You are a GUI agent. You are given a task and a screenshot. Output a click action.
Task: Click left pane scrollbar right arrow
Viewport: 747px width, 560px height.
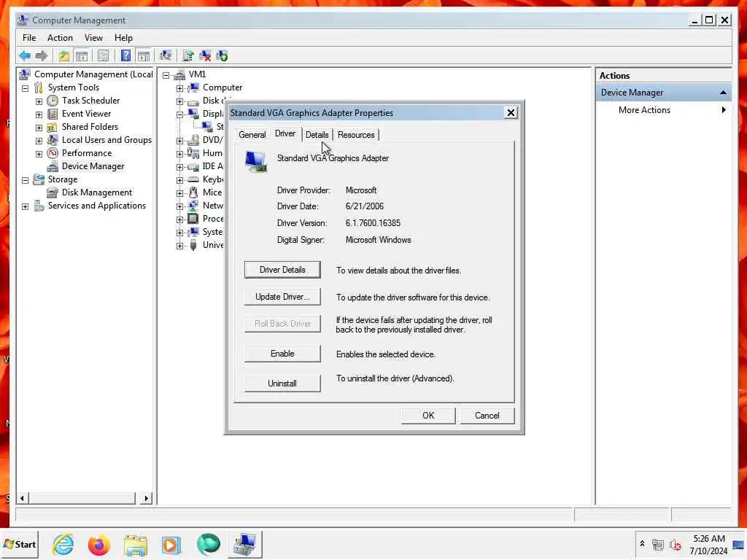coord(146,498)
